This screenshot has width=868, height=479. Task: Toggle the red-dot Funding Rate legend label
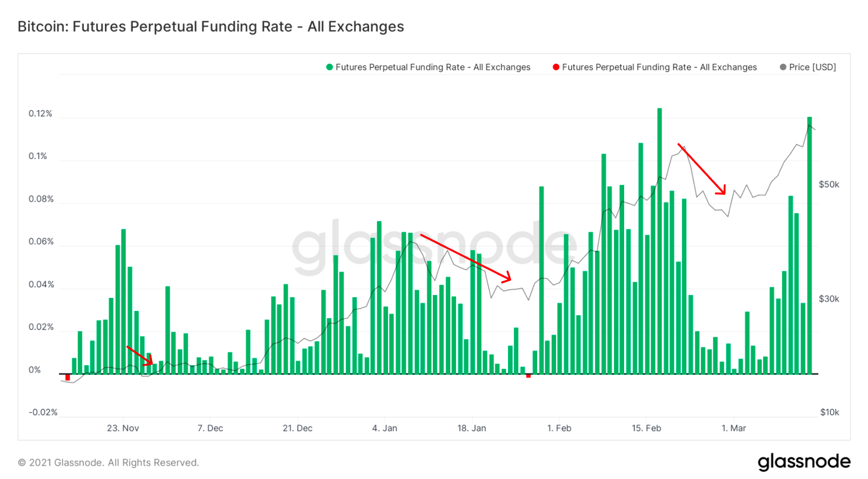click(659, 67)
